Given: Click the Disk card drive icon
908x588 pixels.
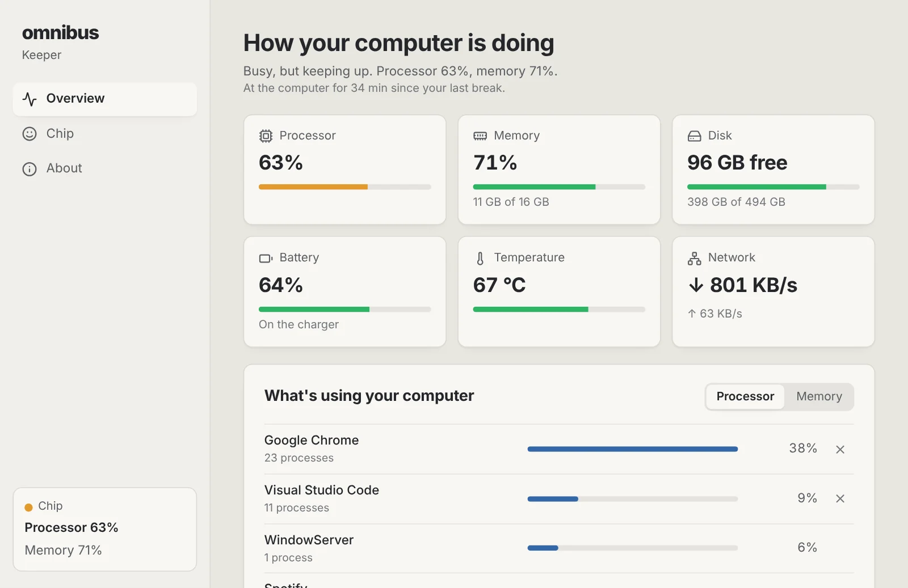Looking at the screenshot, I should pyautogui.click(x=695, y=136).
